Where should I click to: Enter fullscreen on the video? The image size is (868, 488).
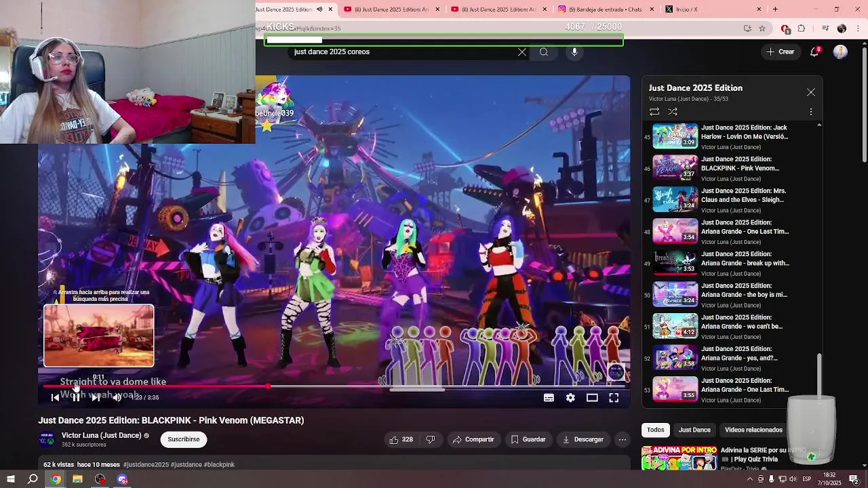[x=614, y=398]
